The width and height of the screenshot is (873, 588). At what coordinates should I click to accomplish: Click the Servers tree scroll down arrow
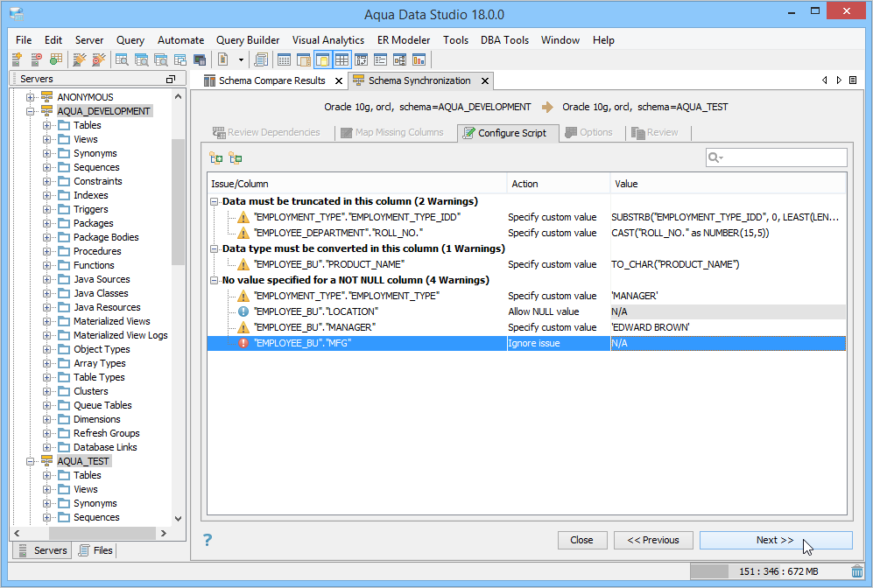[178, 519]
